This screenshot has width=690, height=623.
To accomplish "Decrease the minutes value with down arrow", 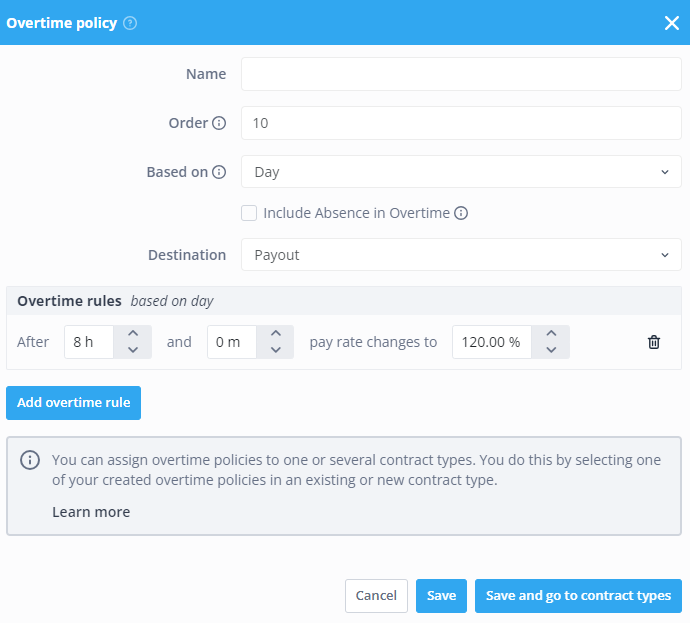I will 276,350.
